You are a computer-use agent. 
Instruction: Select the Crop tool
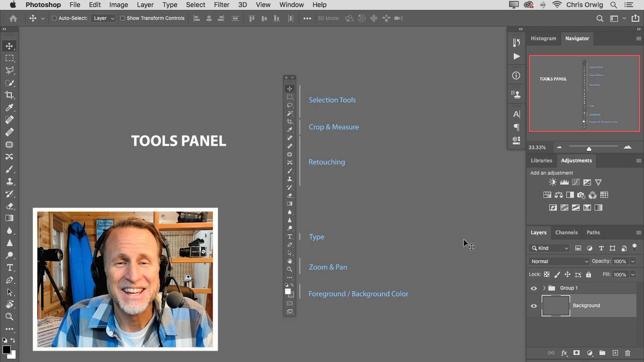[x=10, y=95]
